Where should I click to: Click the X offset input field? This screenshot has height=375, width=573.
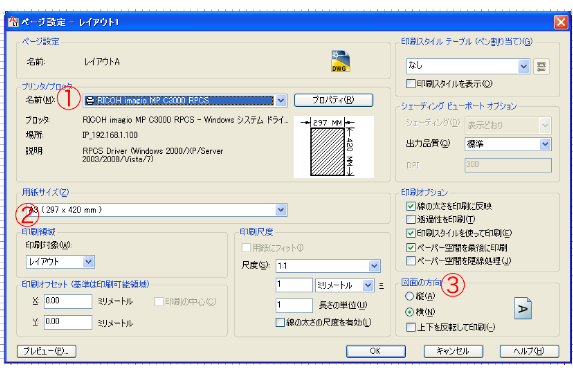[x=68, y=301]
